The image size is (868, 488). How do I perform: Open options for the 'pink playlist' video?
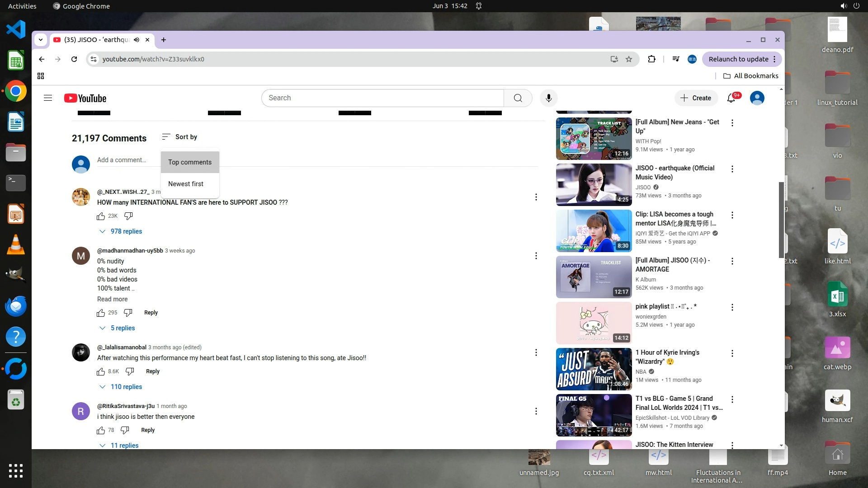[732, 307]
